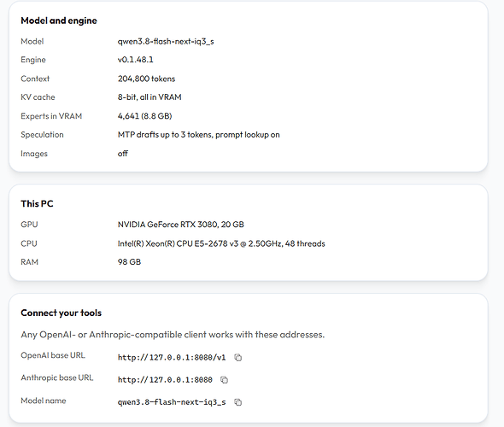
Task: Click the Model and engine heading
Action: coord(59,20)
